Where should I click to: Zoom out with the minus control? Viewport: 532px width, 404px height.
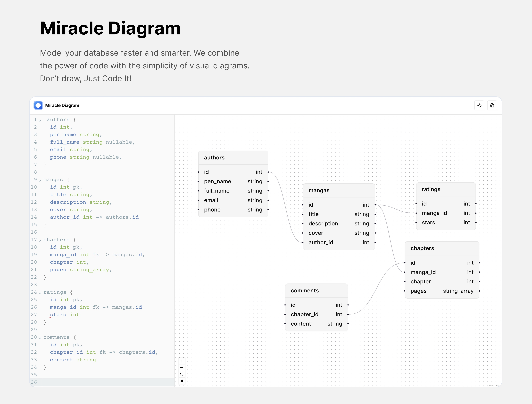tap(182, 367)
